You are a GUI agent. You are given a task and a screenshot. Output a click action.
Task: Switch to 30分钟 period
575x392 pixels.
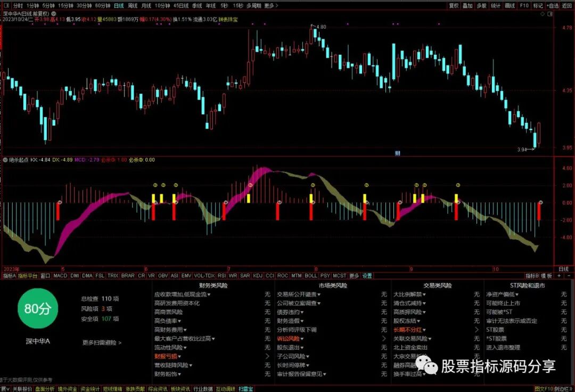coord(84,5)
